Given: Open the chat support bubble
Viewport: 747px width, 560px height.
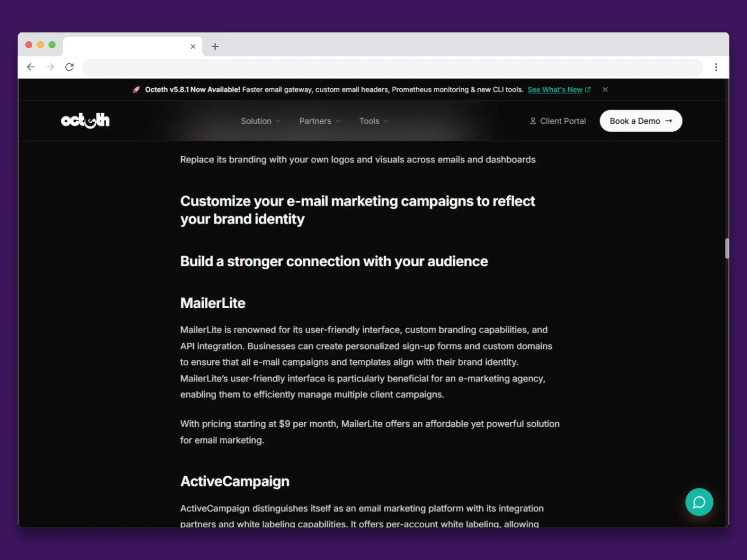Looking at the screenshot, I should click(699, 502).
